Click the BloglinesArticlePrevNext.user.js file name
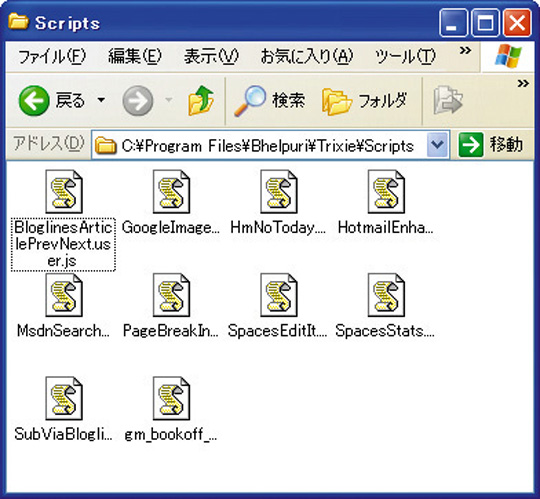 click(x=63, y=244)
